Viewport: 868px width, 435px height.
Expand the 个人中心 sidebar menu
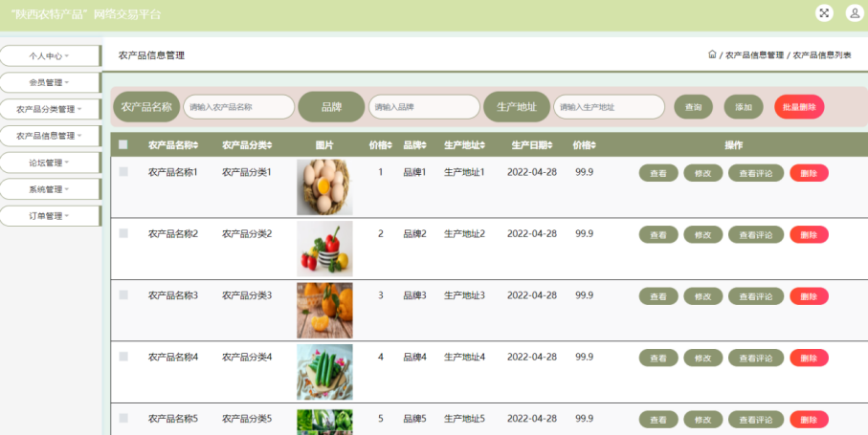[50, 55]
